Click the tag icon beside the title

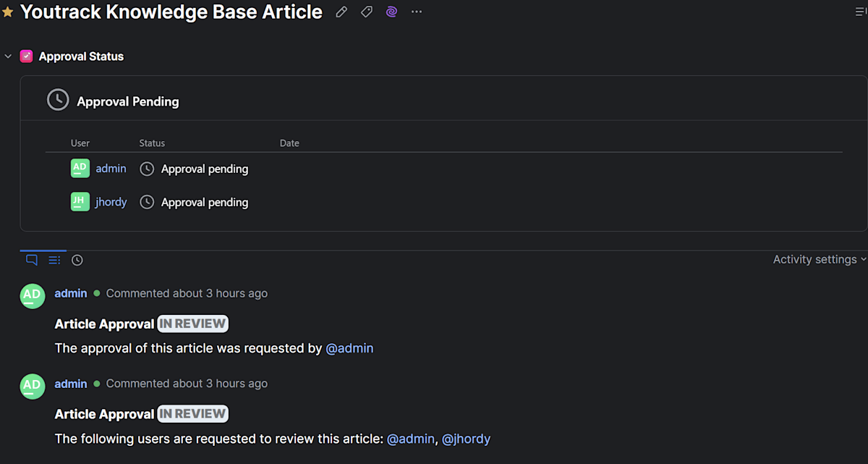(367, 12)
